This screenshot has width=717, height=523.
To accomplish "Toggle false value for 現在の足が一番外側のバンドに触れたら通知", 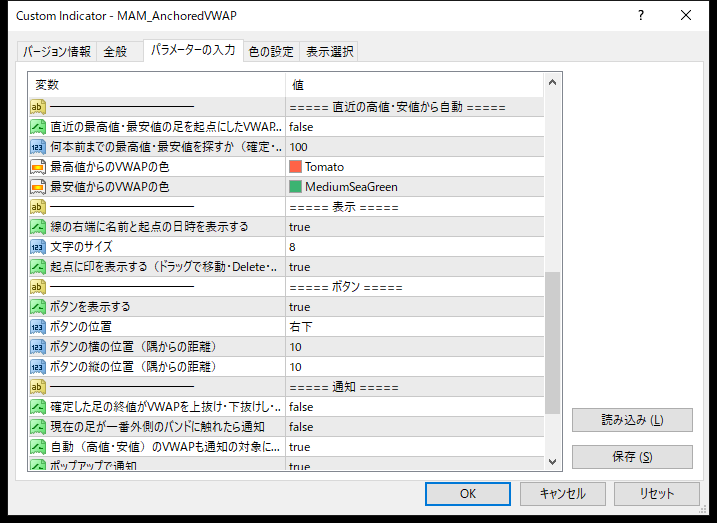I will coord(415,427).
